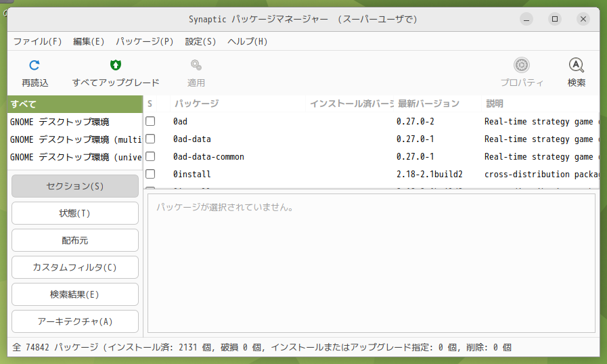Select the すべて section entry
This screenshot has width=607, height=364.
tap(75, 104)
